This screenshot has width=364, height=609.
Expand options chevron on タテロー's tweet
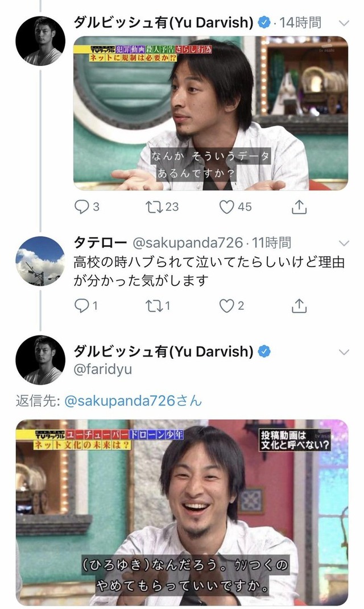[344, 243]
